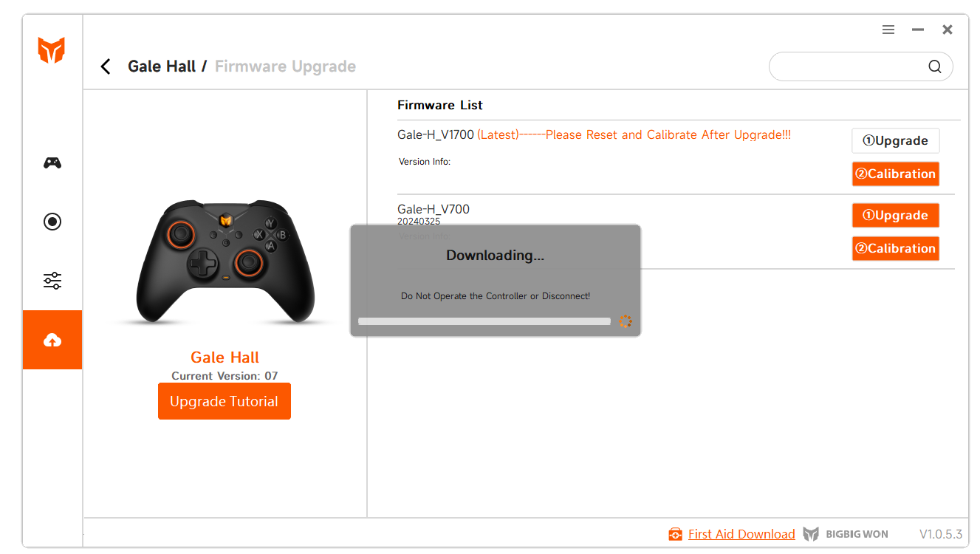
Task: Open the Upgrade Tutorial
Action: pyautogui.click(x=225, y=401)
